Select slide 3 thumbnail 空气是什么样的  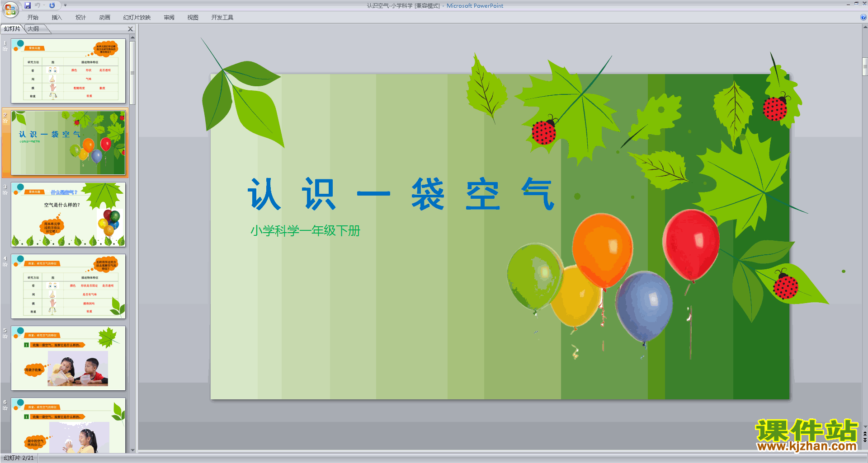(x=68, y=215)
